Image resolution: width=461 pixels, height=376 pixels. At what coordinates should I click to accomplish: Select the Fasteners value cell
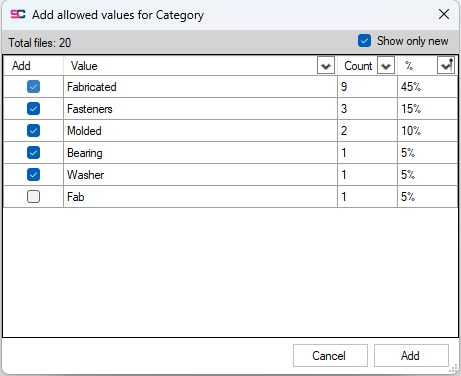200,109
